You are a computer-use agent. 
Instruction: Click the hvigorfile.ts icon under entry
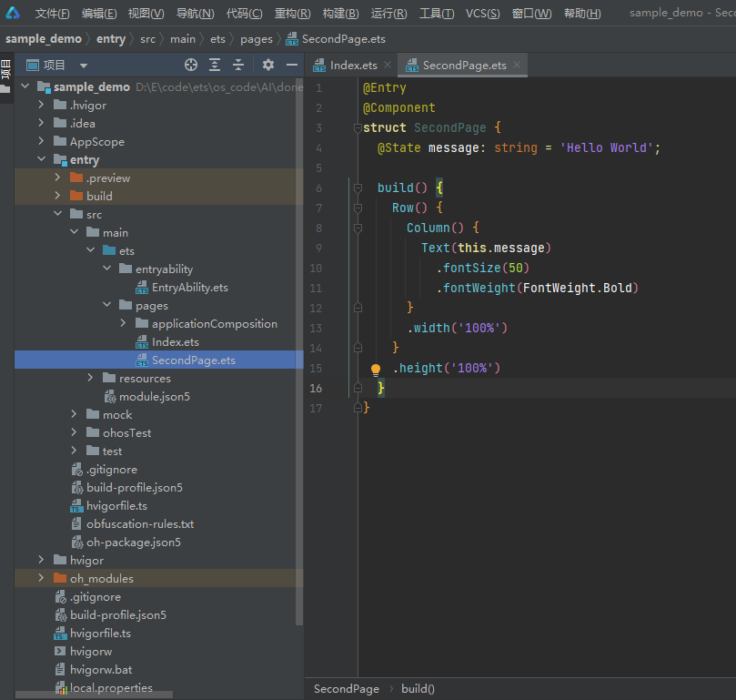[x=76, y=506]
